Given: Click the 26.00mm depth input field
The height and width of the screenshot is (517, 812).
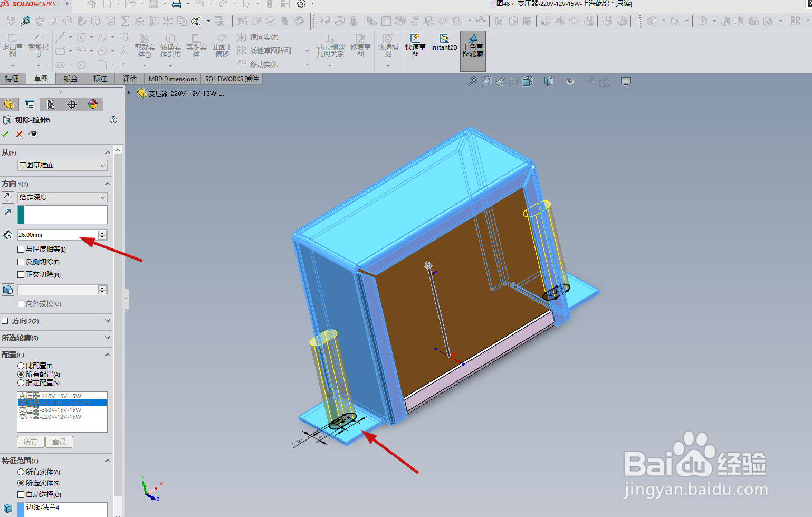Looking at the screenshot, I should [58, 235].
